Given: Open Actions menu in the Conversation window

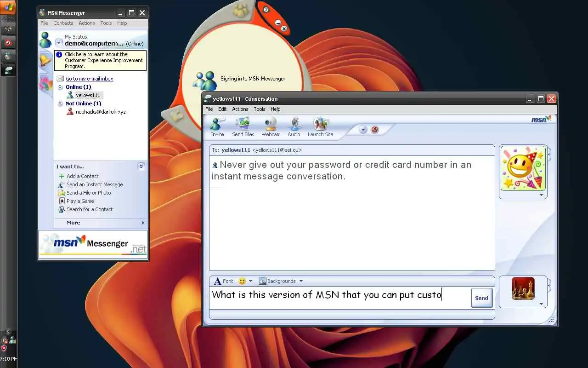Looking at the screenshot, I should 240,109.
